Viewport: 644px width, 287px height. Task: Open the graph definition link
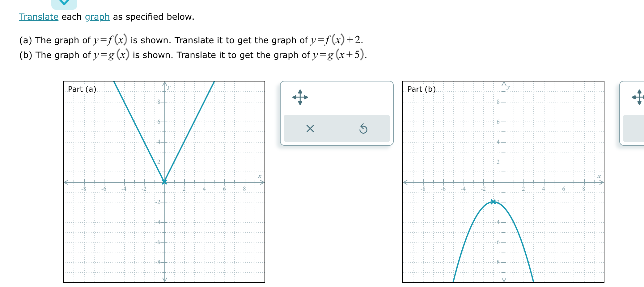coord(97,17)
